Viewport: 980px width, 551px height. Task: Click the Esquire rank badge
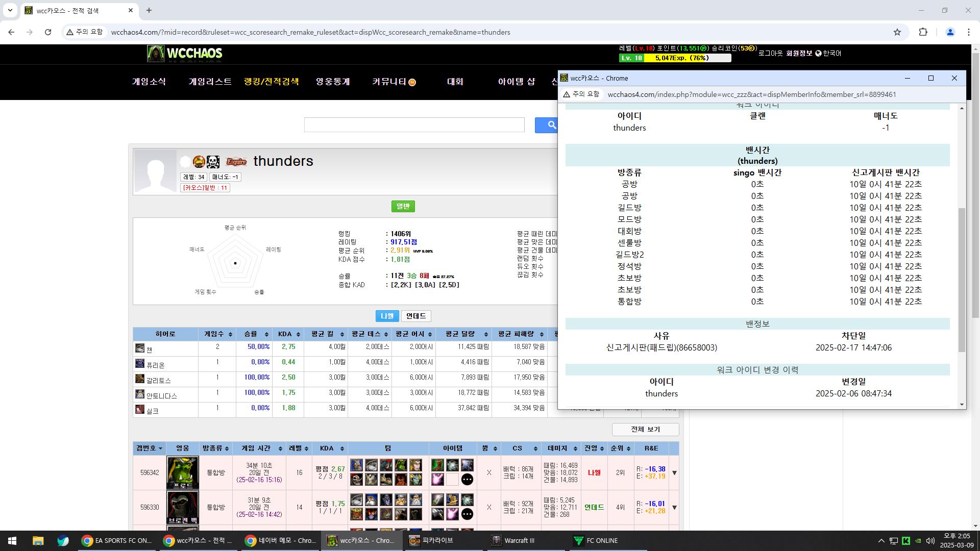coord(236,162)
